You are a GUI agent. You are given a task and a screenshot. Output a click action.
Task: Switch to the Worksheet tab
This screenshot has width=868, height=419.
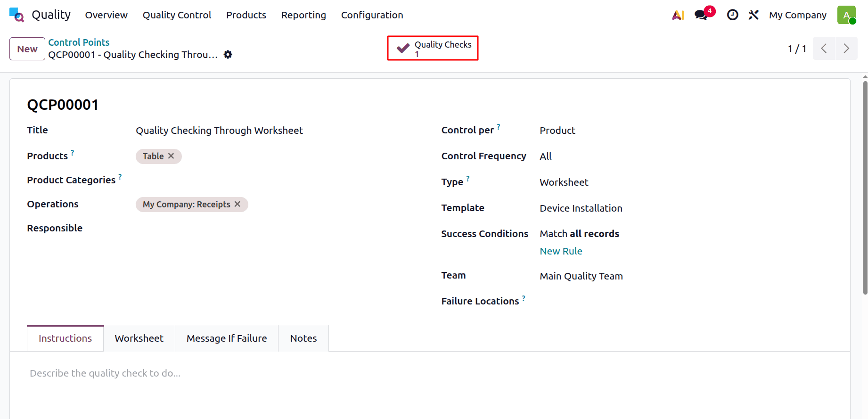point(139,338)
